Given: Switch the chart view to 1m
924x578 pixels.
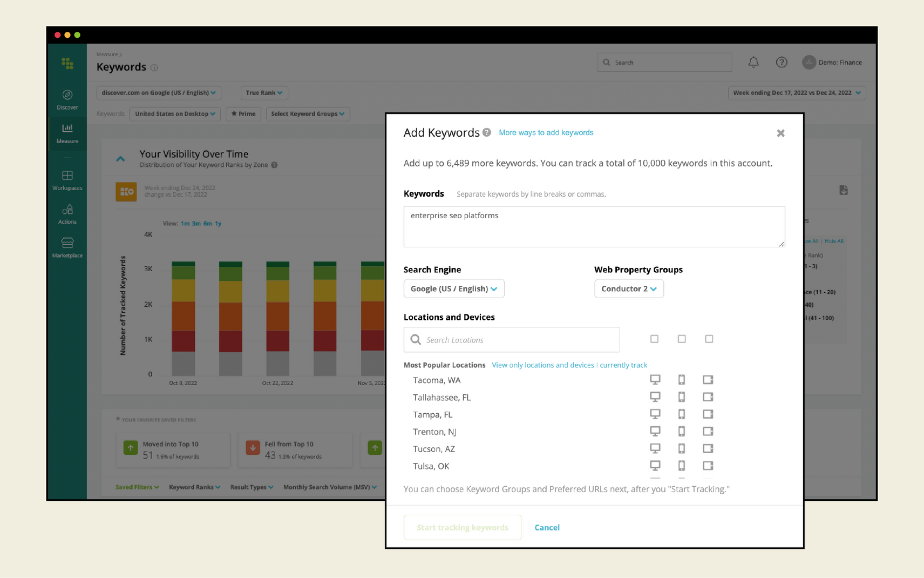Looking at the screenshot, I should [185, 224].
